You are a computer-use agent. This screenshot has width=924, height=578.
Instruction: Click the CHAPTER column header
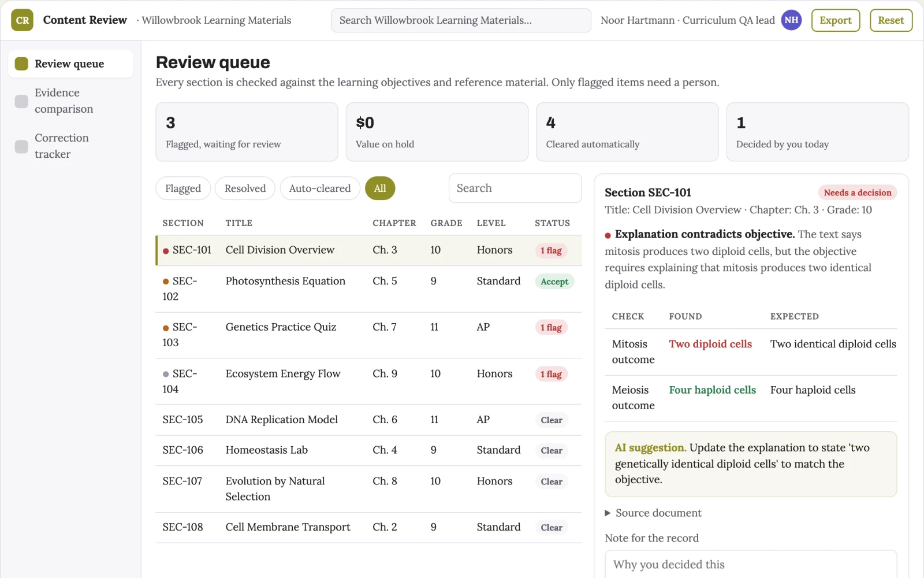pyautogui.click(x=394, y=223)
